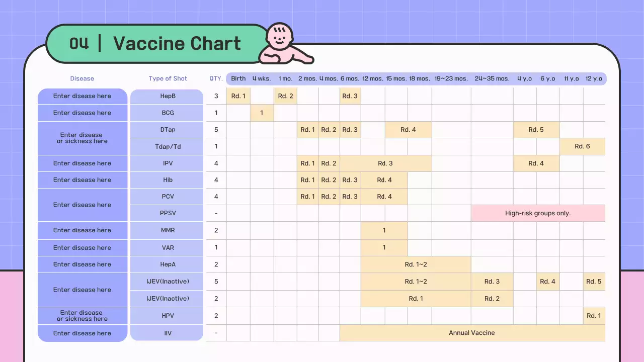Select the "24~35 mos." age column header

click(x=492, y=78)
